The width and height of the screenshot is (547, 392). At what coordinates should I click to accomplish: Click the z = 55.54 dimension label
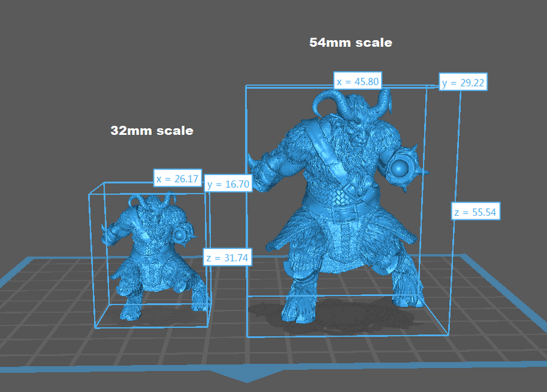[476, 212]
